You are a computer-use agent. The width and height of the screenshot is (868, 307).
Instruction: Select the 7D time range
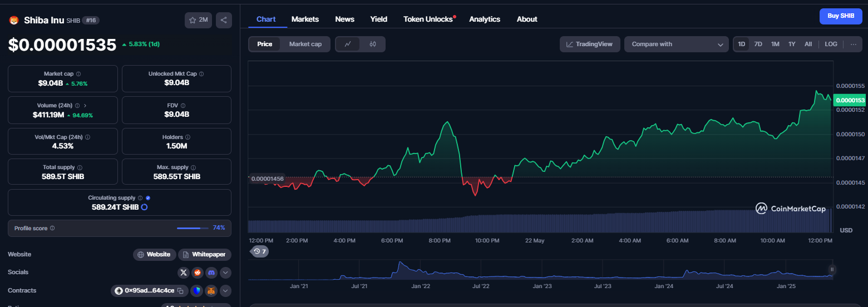758,44
